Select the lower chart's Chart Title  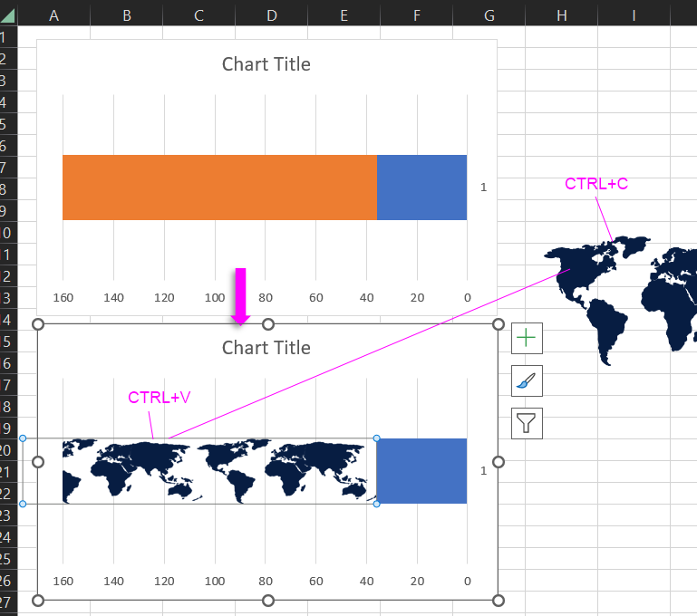266,348
